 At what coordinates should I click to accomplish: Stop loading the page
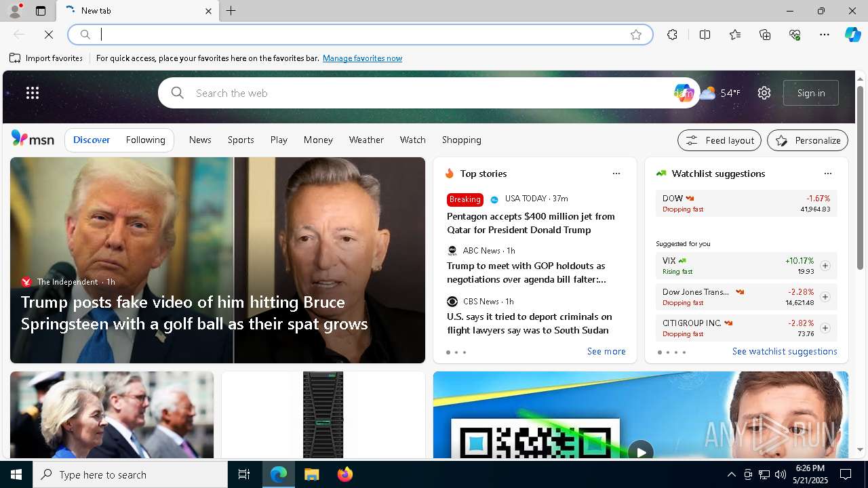coord(49,35)
